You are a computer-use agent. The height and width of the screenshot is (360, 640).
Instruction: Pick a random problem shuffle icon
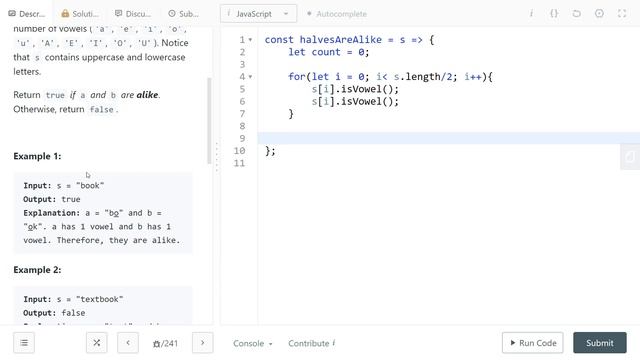97,343
